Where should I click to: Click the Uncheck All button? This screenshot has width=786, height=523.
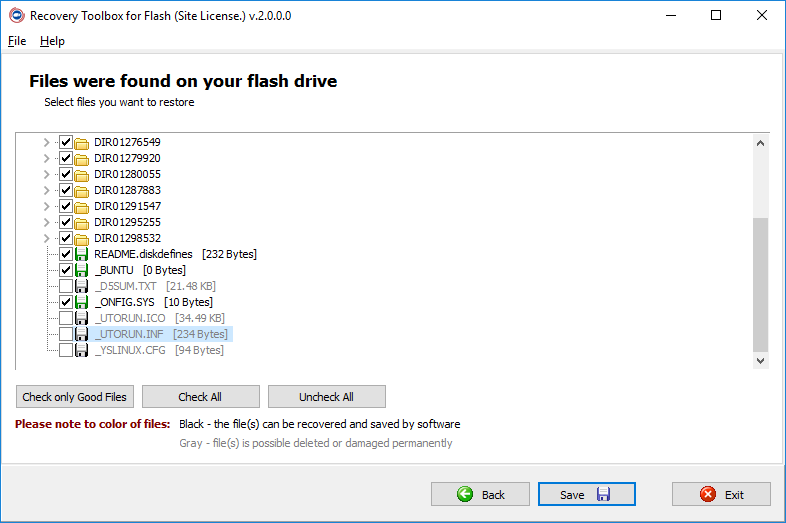coord(327,397)
